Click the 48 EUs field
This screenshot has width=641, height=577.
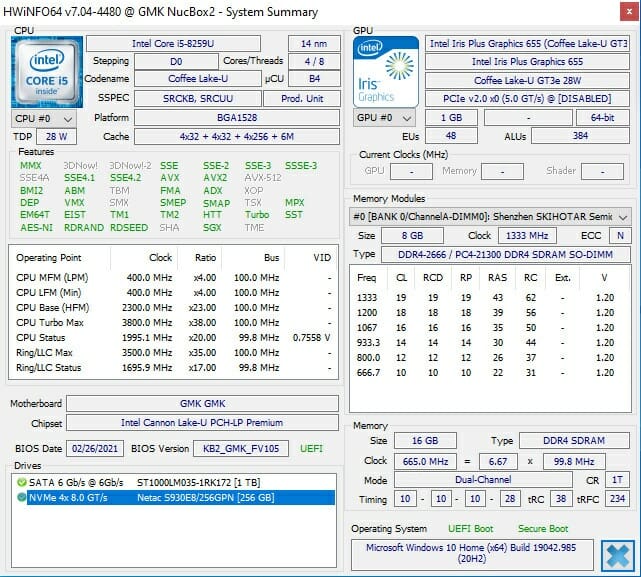pyautogui.click(x=451, y=136)
